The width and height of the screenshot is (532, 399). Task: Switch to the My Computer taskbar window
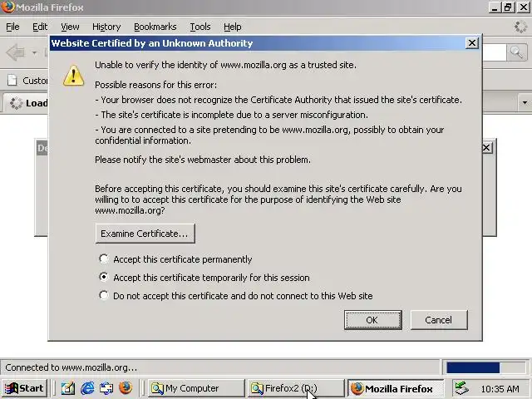click(196, 388)
